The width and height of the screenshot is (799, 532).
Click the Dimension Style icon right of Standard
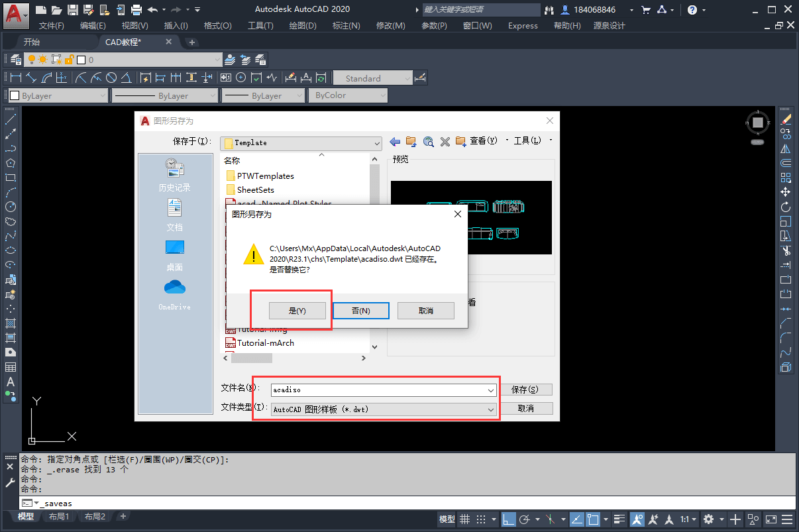(420, 78)
